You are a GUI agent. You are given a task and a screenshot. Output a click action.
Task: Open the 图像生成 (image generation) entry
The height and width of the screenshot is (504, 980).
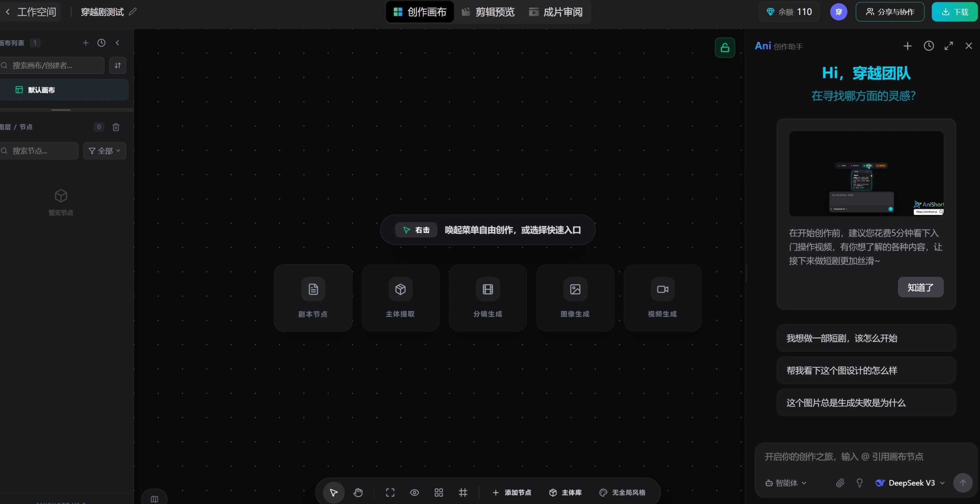pyautogui.click(x=575, y=298)
